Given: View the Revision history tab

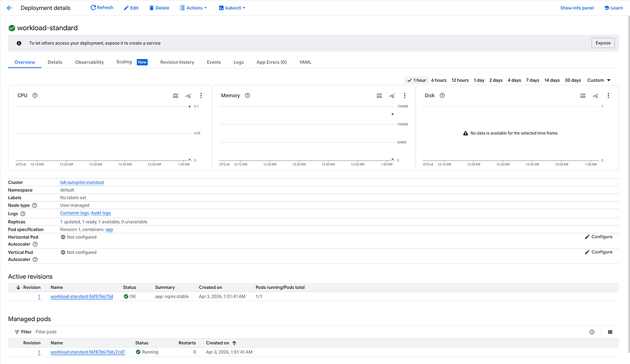Looking at the screenshot, I should pyautogui.click(x=177, y=62).
